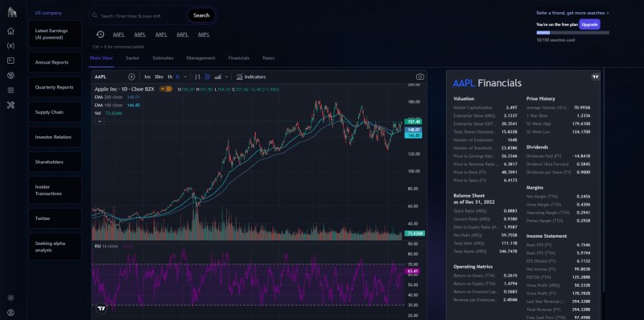Select the column chart style icon
This screenshot has width=644, height=320.
click(218, 77)
